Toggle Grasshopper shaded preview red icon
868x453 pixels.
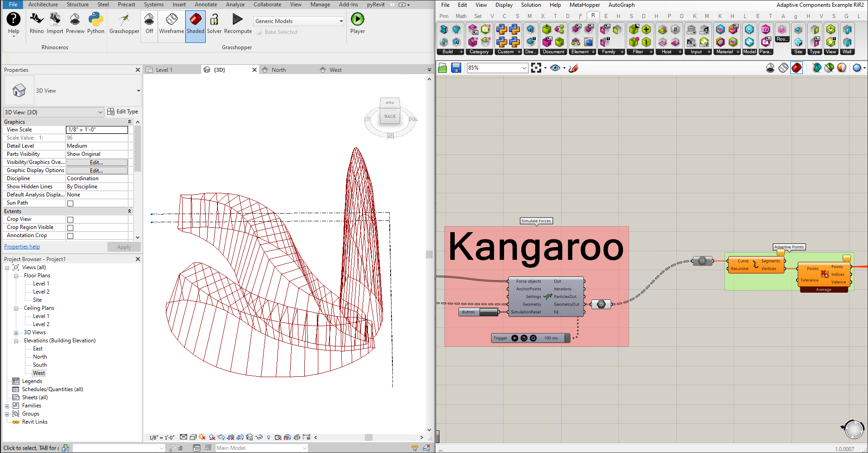click(x=797, y=68)
